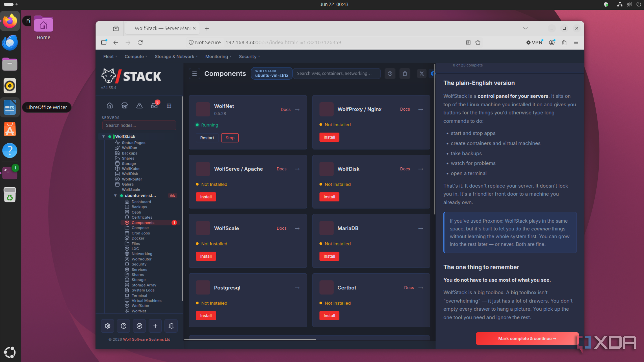Open the Firefox list all tabs chevron
This screenshot has width=644, height=362.
(x=525, y=28)
